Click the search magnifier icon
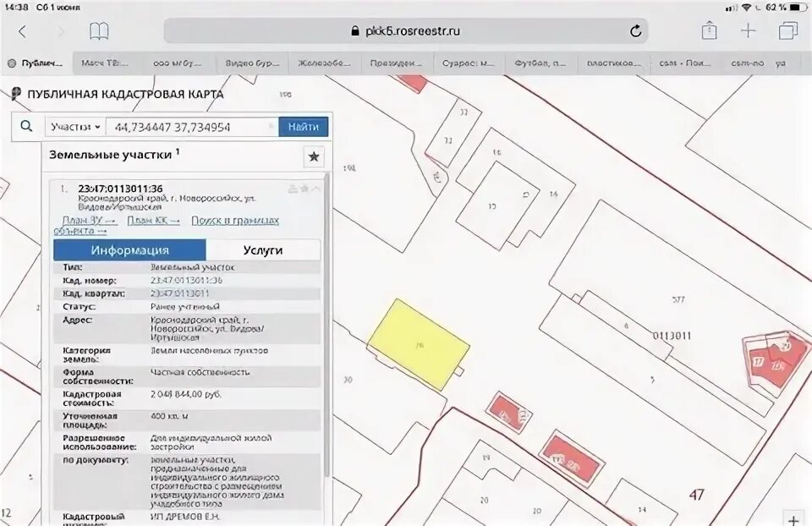812x526 pixels. 26,126
